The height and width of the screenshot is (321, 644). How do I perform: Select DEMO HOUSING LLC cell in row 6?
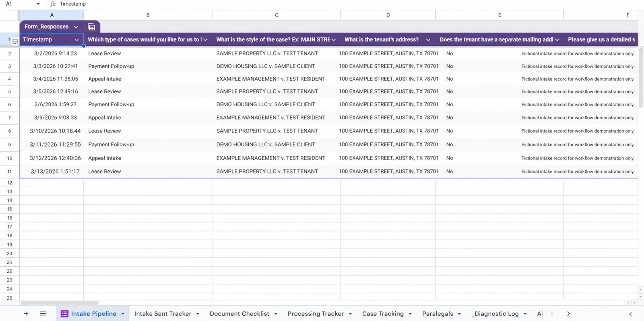(277, 105)
